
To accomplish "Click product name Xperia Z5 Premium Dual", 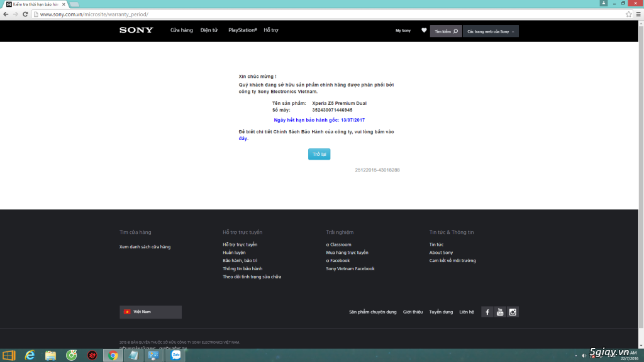I will [339, 104].
